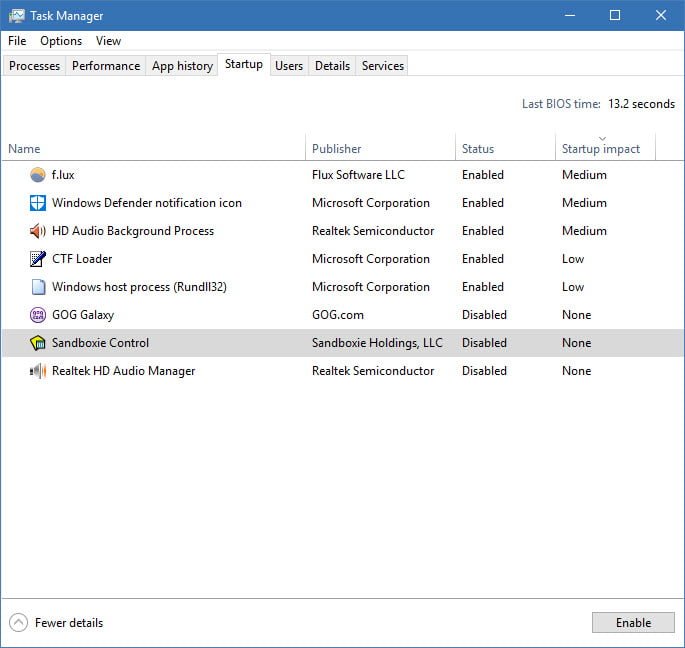Select Windows host process (Rundll32) entry
The image size is (685, 648).
[139, 287]
